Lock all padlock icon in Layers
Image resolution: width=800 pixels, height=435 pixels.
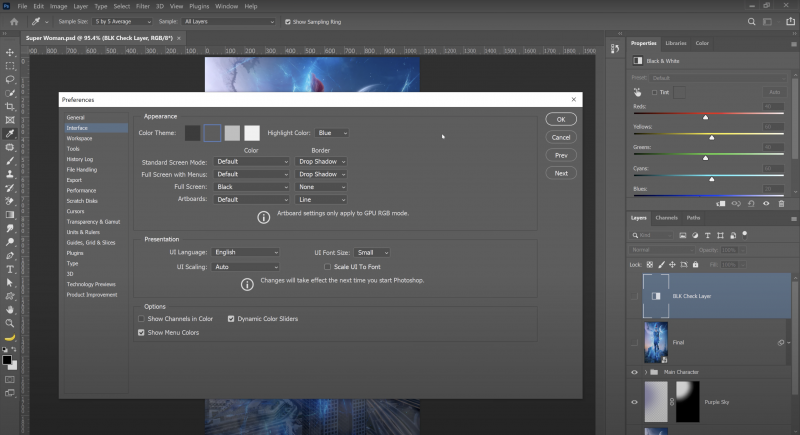coord(695,265)
